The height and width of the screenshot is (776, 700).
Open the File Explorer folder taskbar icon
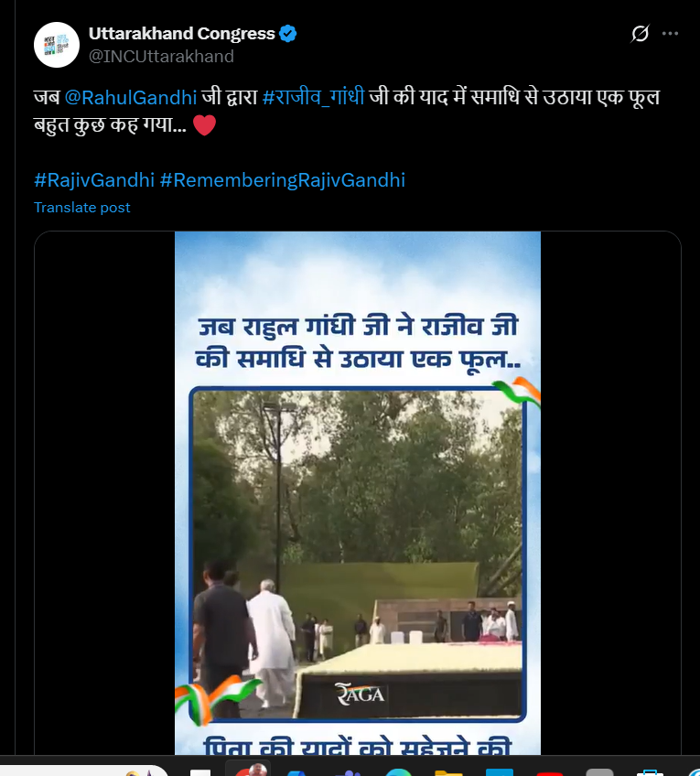(448, 772)
